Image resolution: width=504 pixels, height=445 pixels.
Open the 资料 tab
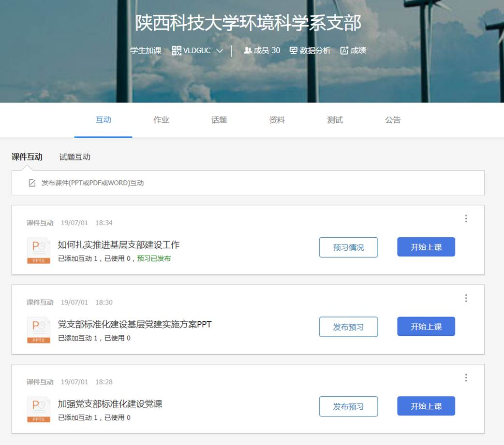pos(277,120)
